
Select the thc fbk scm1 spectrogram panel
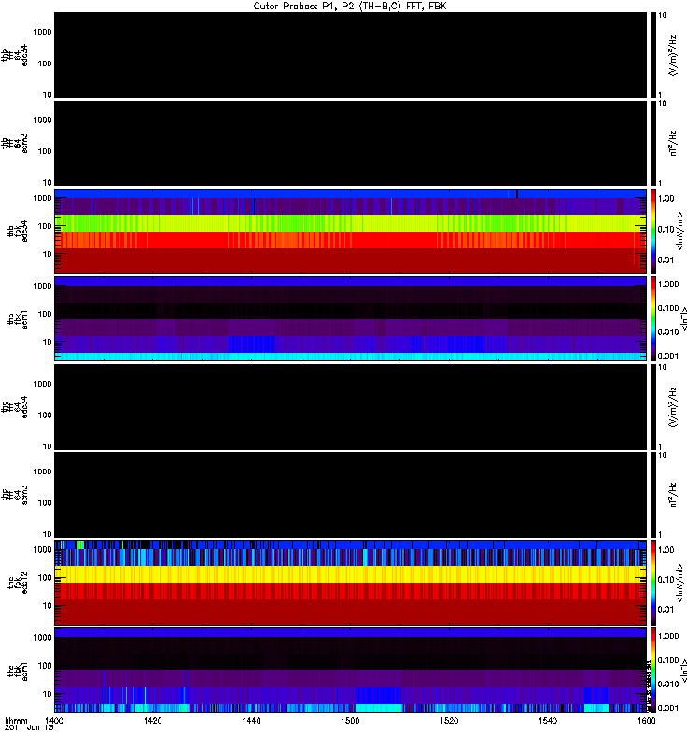[350, 670]
